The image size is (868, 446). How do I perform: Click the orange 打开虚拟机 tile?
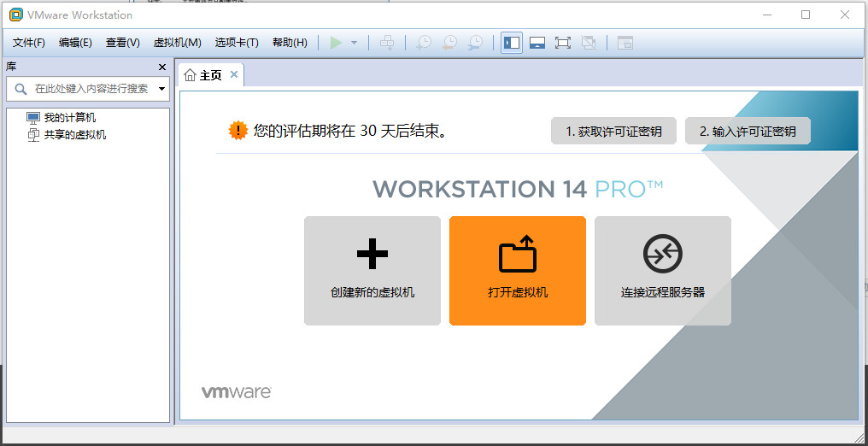518,271
